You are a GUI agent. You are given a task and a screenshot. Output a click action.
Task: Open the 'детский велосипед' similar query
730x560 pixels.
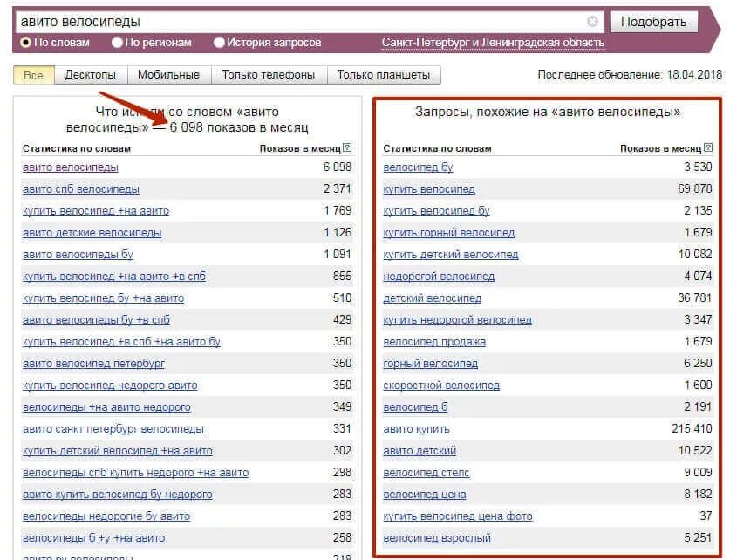[x=433, y=298]
